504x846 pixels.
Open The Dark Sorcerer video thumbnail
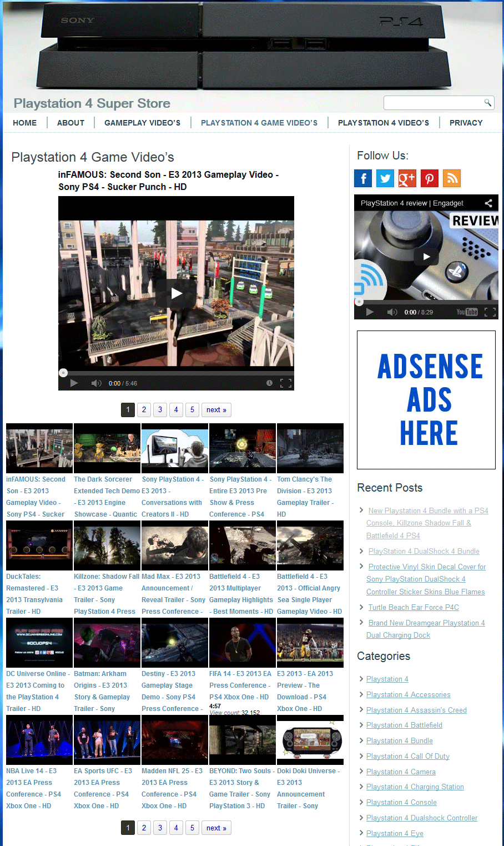[x=107, y=448]
